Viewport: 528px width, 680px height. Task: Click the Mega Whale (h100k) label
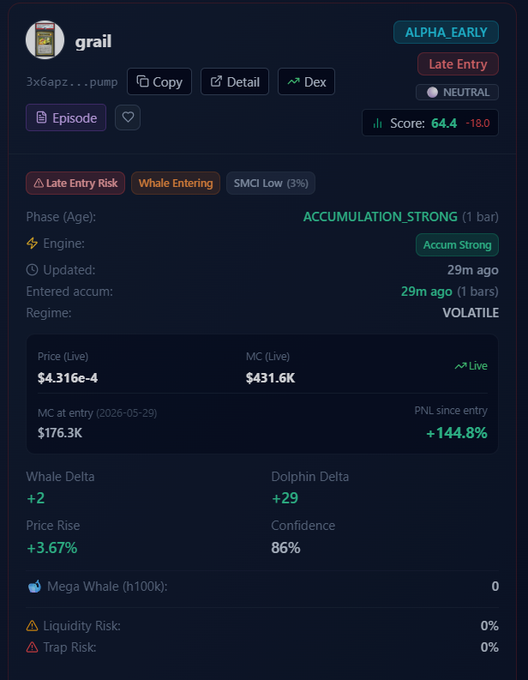tap(107, 586)
